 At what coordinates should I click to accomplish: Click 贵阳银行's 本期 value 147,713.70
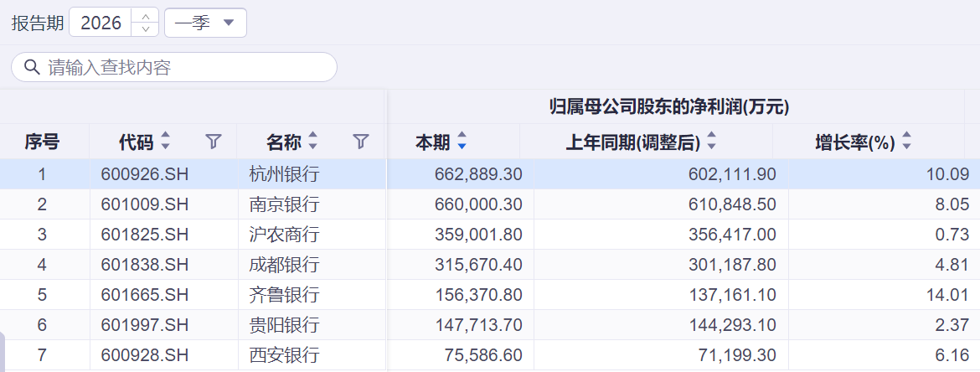[x=478, y=325]
